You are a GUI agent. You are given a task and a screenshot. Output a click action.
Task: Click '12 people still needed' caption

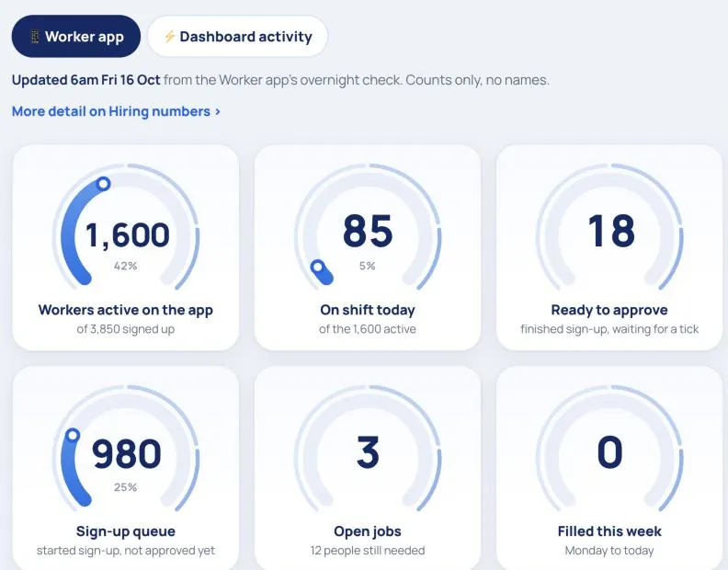368,551
